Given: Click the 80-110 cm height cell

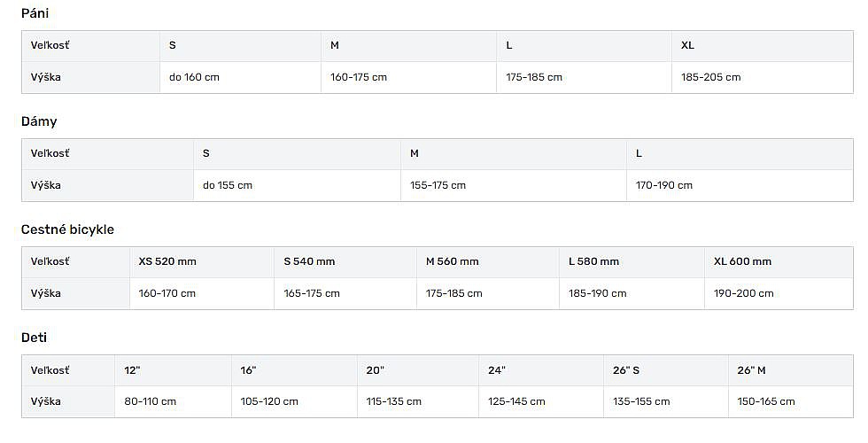Looking at the screenshot, I should pos(173,401).
